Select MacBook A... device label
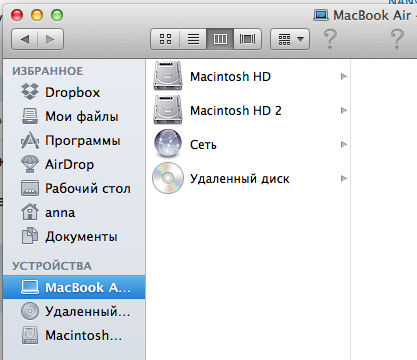This screenshot has width=417, height=360. pos(88,288)
